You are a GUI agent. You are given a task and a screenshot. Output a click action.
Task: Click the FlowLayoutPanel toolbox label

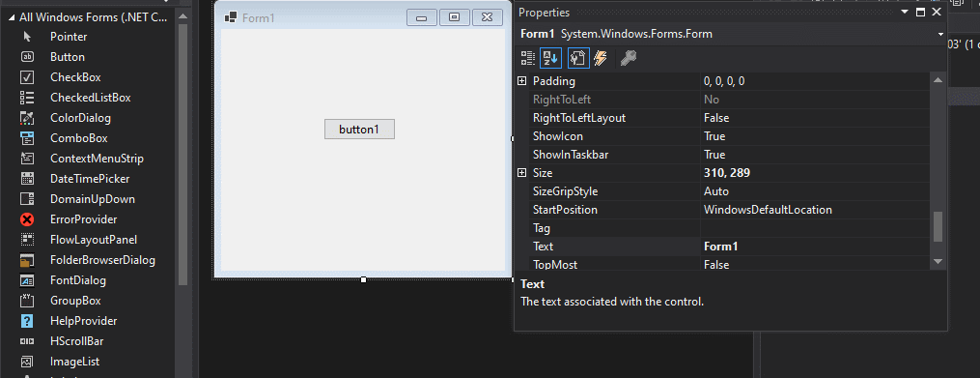[94, 240]
